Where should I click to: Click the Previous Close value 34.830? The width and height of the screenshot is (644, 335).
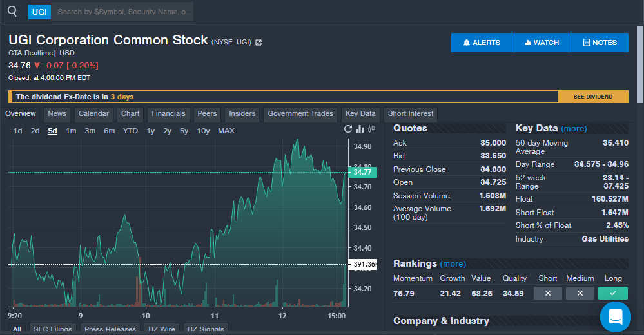(493, 169)
